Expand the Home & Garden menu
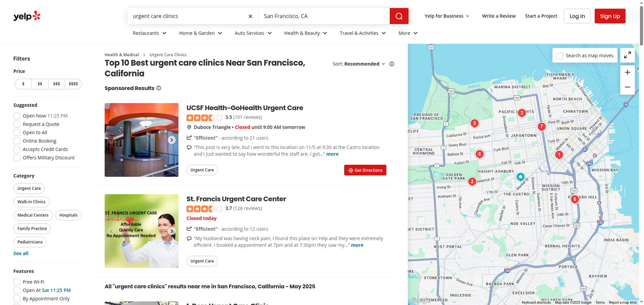 201,33
